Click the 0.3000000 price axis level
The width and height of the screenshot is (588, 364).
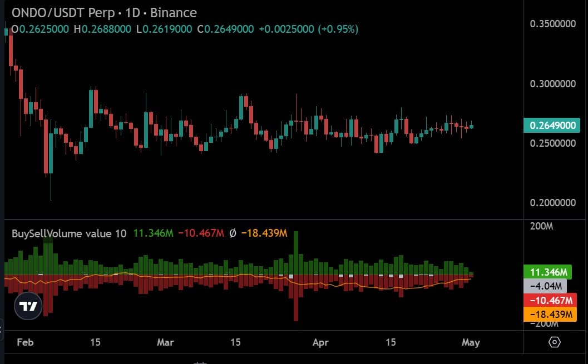(553, 84)
